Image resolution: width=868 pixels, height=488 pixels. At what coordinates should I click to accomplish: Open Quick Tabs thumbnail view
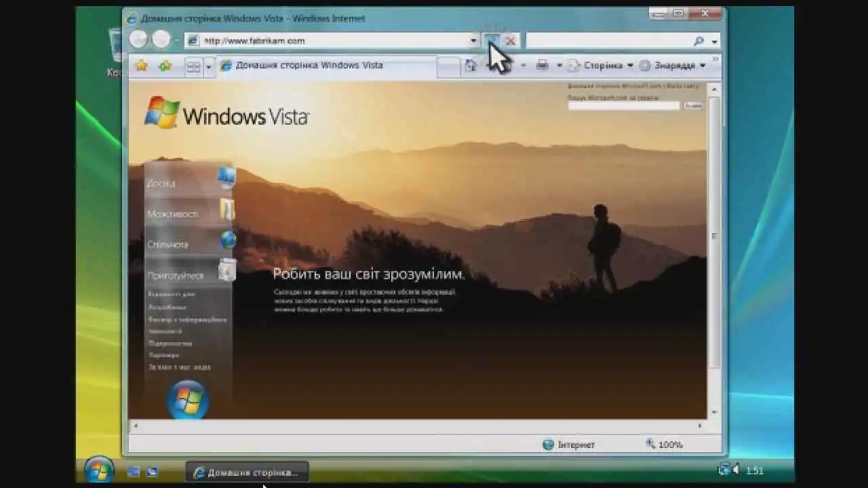(193, 66)
